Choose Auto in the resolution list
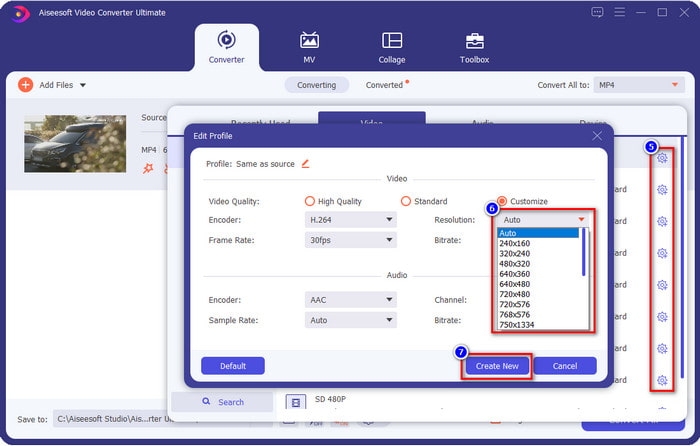This screenshot has height=446, width=700. pyautogui.click(x=538, y=233)
